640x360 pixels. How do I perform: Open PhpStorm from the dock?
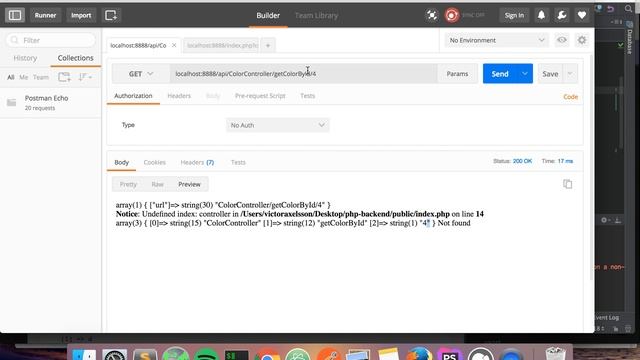pyautogui.click(x=449, y=355)
